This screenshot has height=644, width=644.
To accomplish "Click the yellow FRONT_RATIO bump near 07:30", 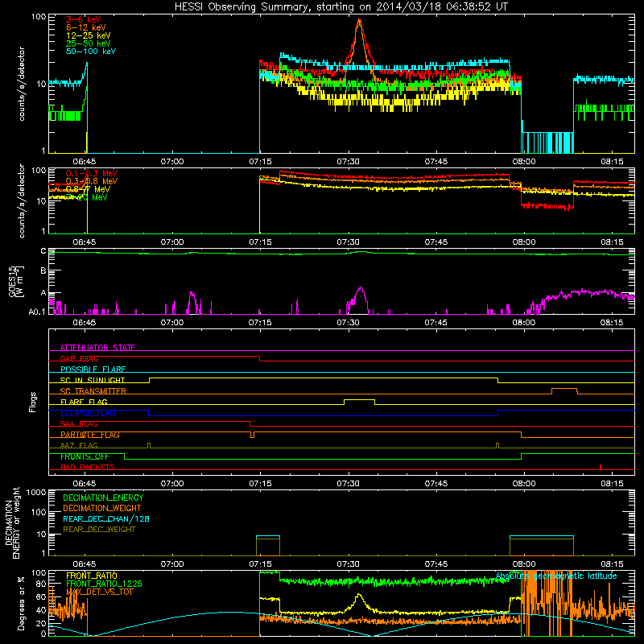I will tap(359, 596).
